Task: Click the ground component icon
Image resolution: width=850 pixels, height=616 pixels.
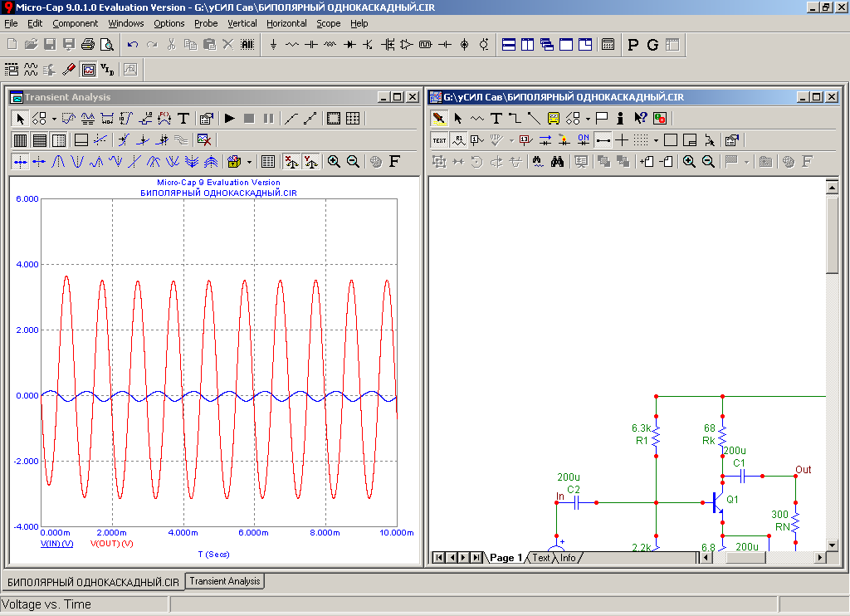Action: click(x=273, y=44)
